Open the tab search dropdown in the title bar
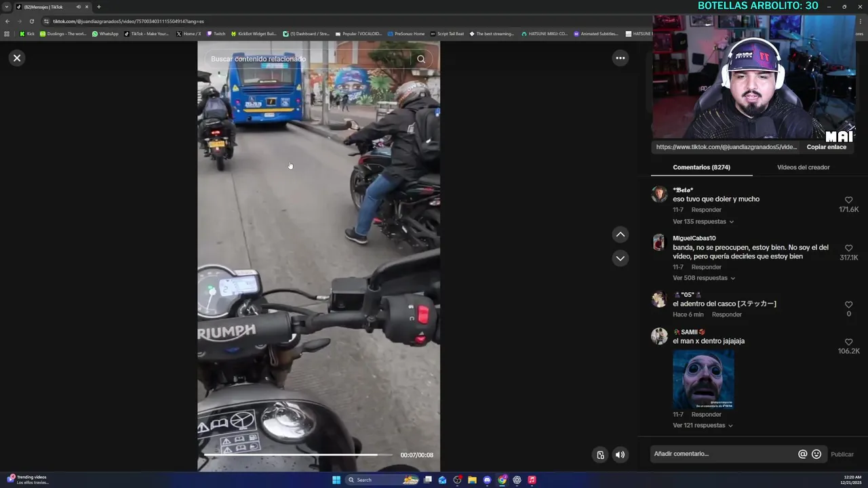Image resolution: width=868 pixels, height=488 pixels. 7,7
